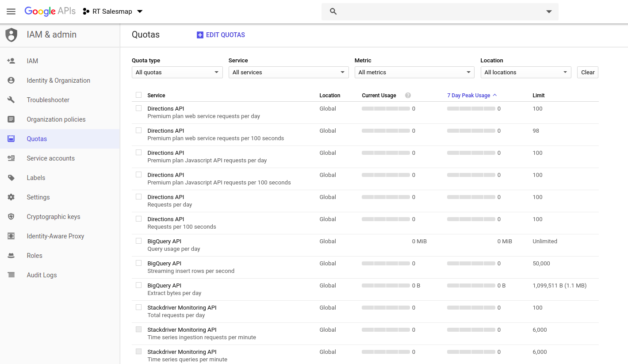Check Stackdriver Monitoring API Total requests per day
Viewport: 628px width, 364px height.
139,307
